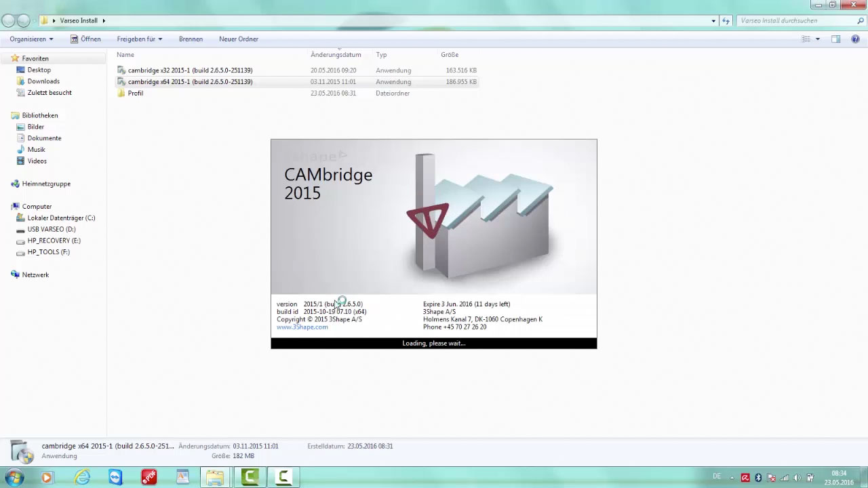Open Windows Media Player from taskbar
868x488 pixels.
(x=47, y=478)
